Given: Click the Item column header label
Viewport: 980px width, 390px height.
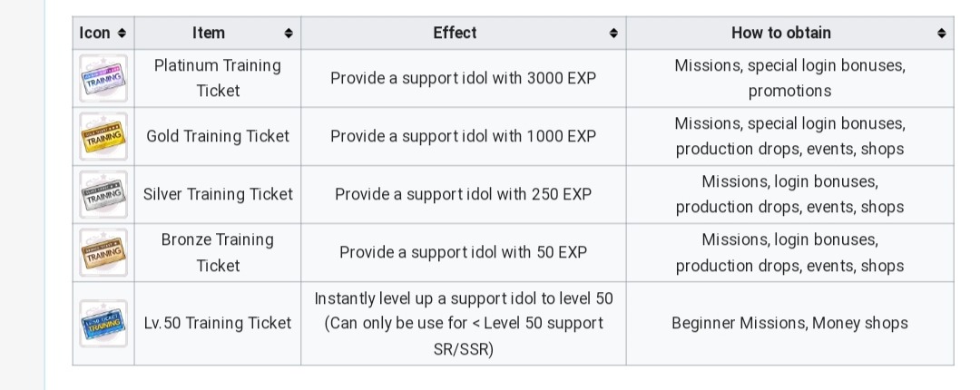Looking at the screenshot, I should pyautogui.click(x=208, y=33).
